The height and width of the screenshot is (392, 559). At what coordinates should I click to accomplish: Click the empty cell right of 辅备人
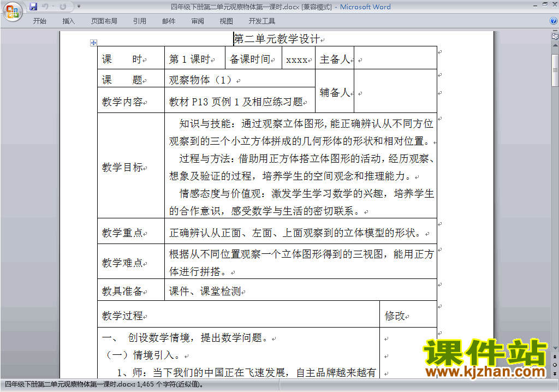click(x=396, y=91)
